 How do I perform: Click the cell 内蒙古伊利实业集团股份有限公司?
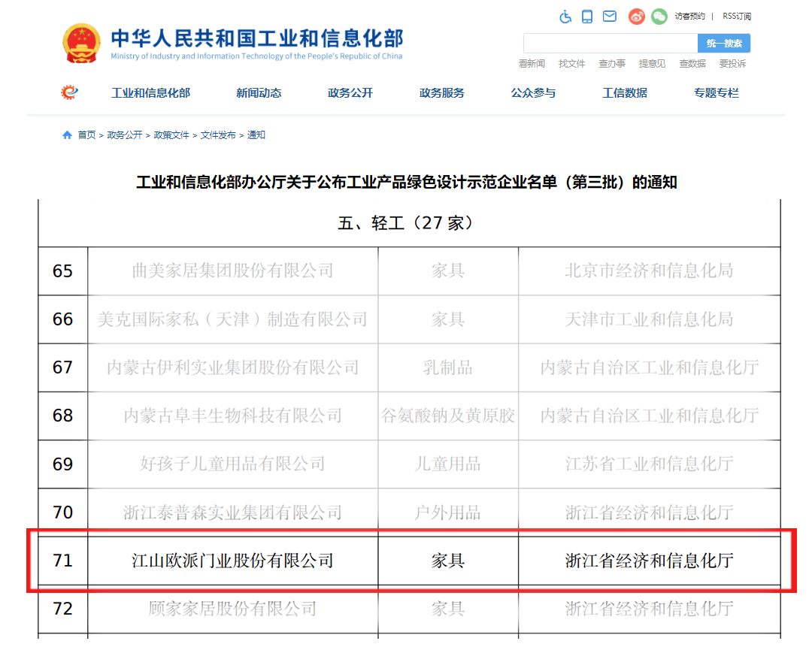click(x=232, y=367)
